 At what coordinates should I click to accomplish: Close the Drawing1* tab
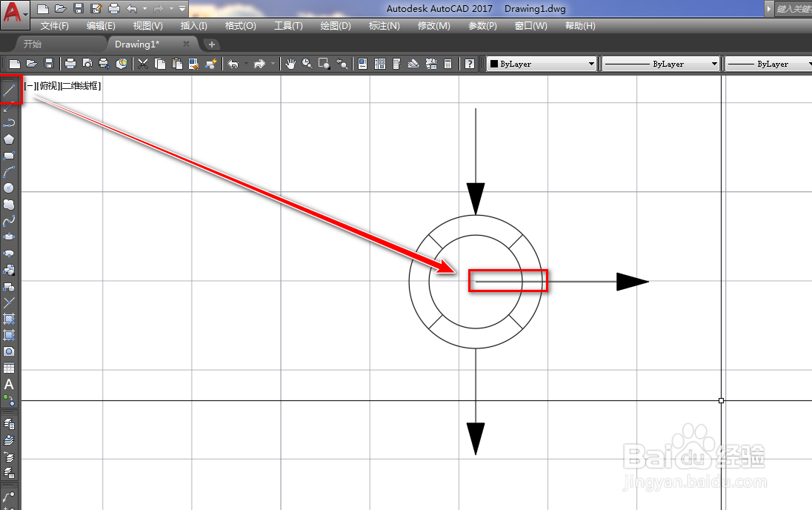187,44
